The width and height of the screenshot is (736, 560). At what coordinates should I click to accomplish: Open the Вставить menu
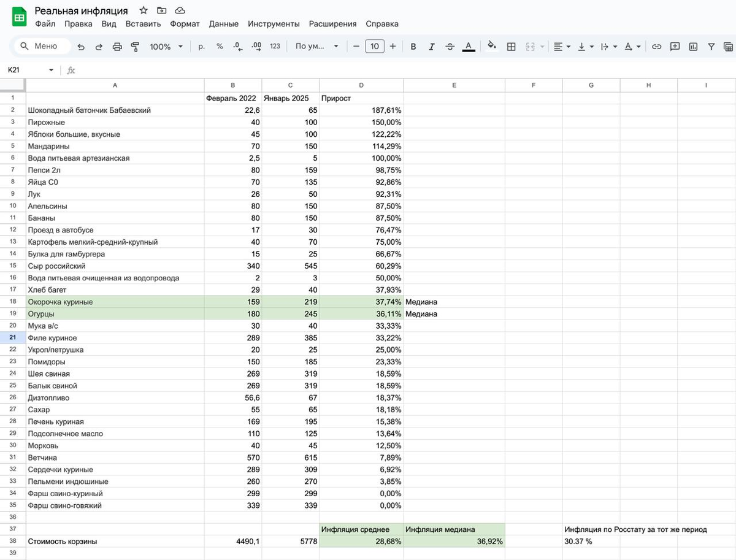coord(143,24)
